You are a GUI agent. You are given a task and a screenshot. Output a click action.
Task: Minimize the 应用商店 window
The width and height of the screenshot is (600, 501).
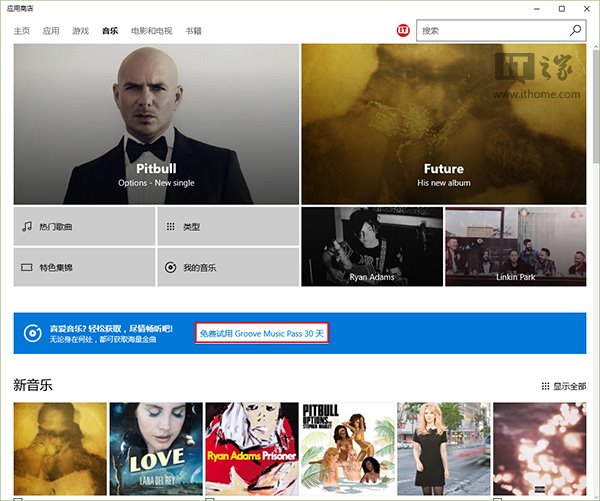[537, 8]
